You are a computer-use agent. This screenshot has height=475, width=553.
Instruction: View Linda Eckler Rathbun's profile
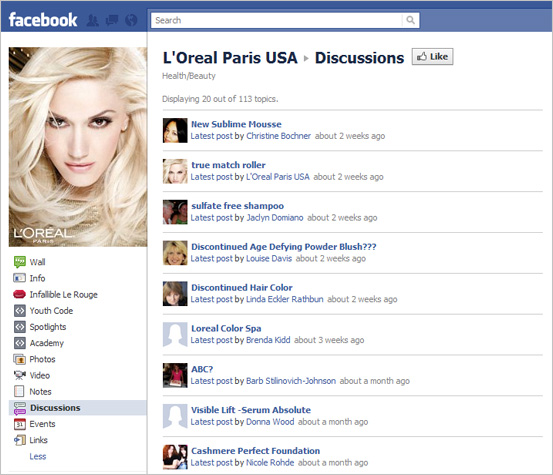pos(284,299)
